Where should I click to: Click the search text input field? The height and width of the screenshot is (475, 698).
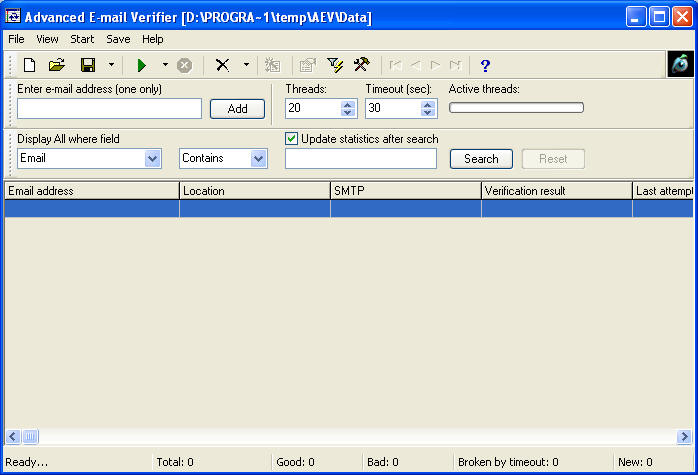click(x=361, y=159)
